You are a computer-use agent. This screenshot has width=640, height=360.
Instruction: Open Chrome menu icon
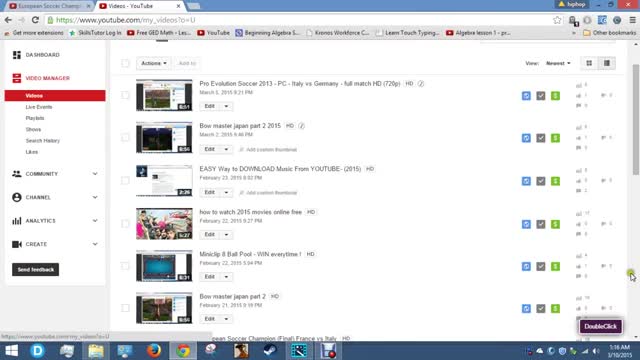(632, 20)
